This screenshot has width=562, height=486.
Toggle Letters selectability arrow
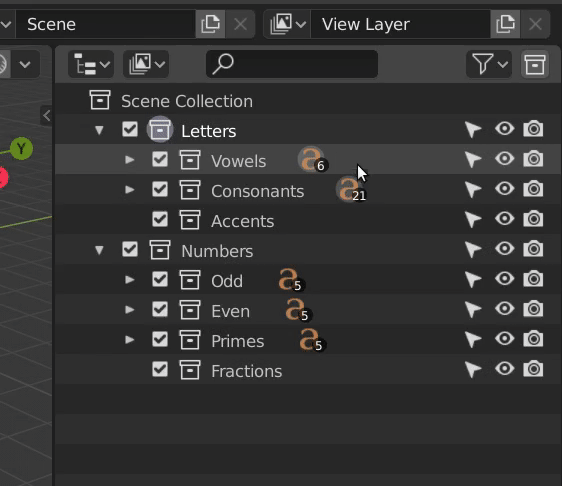point(473,129)
